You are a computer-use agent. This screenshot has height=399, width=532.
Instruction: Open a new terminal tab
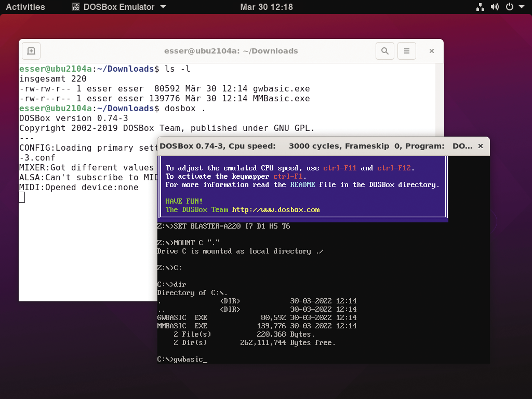pos(31,50)
